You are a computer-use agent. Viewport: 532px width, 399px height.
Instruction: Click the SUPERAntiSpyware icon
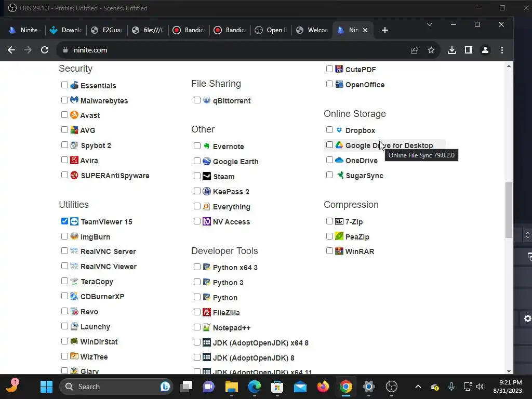74,175
